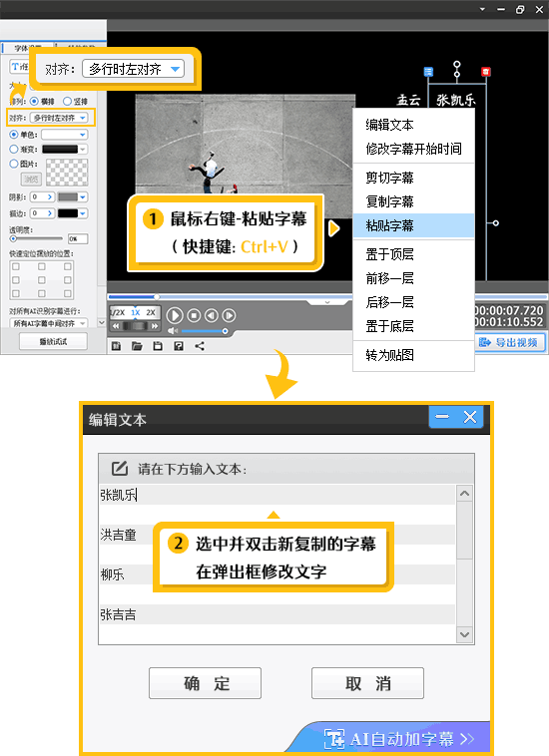Click the red subtitle marker icon

click(486, 72)
